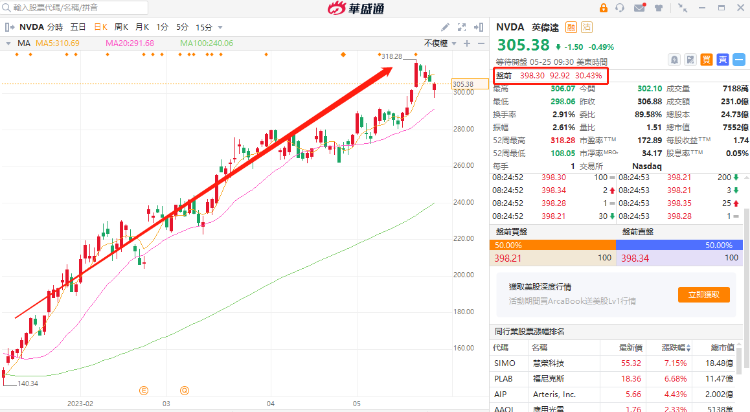Click the MA5:310.69 indicator label
Viewport: 750px width, 412px height.
click(x=57, y=43)
